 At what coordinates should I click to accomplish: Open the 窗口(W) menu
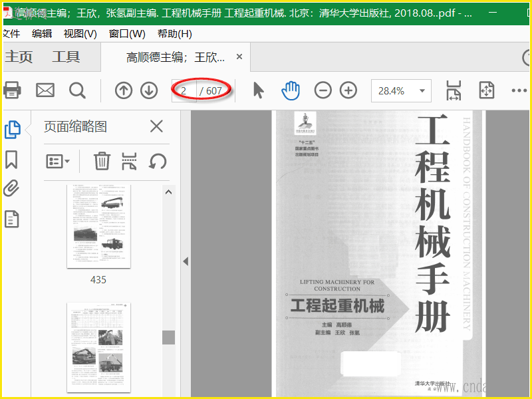coord(127,34)
